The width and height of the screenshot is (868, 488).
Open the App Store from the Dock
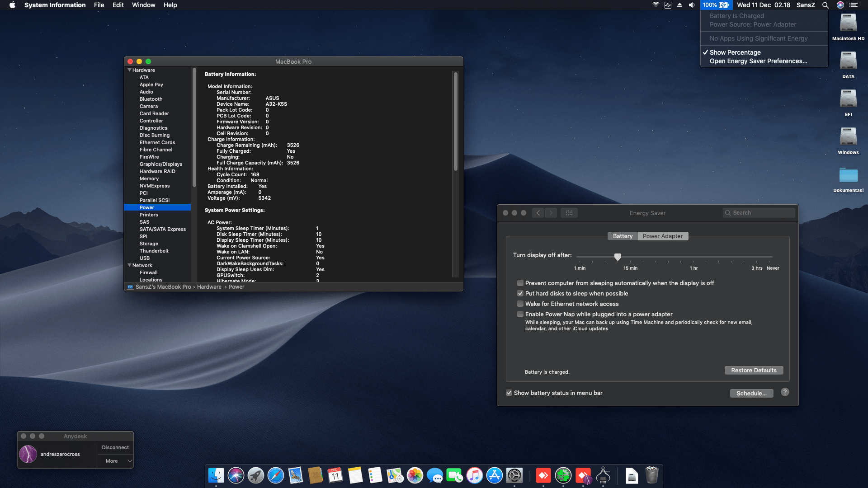pos(495,475)
